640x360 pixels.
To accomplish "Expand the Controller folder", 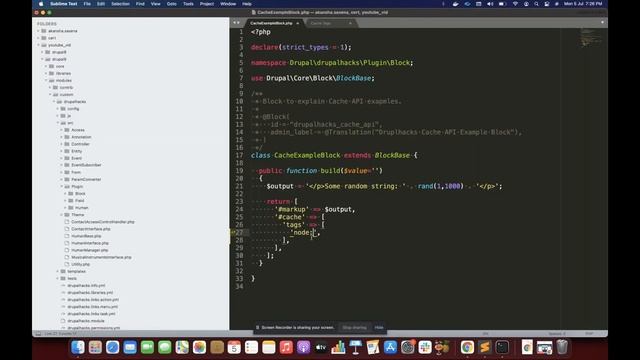I will pos(62,144).
